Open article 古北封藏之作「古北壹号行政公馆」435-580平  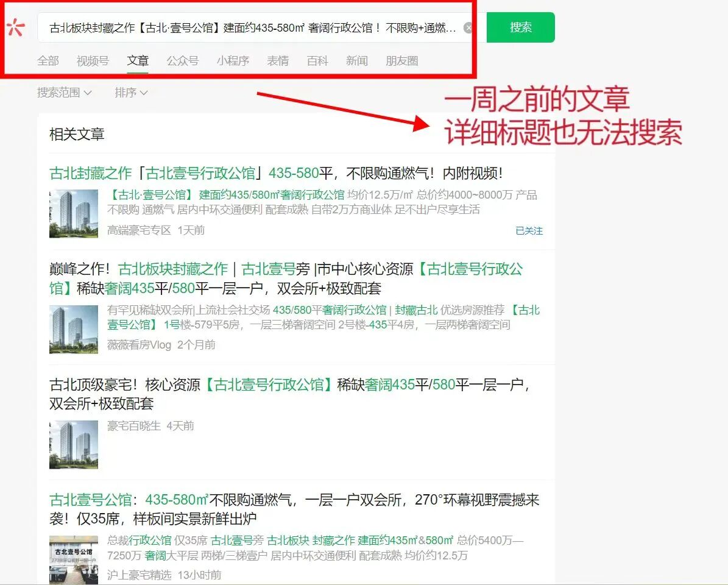(x=276, y=173)
